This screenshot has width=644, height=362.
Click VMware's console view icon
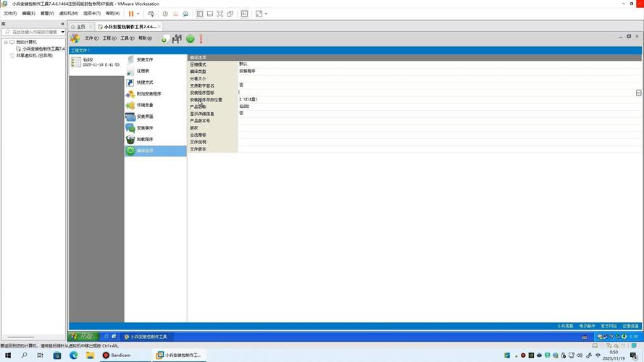pos(244,14)
